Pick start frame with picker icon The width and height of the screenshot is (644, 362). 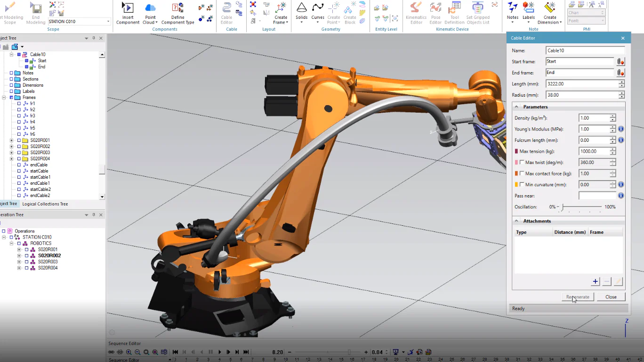pyautogui.click(x=620, y=62)
